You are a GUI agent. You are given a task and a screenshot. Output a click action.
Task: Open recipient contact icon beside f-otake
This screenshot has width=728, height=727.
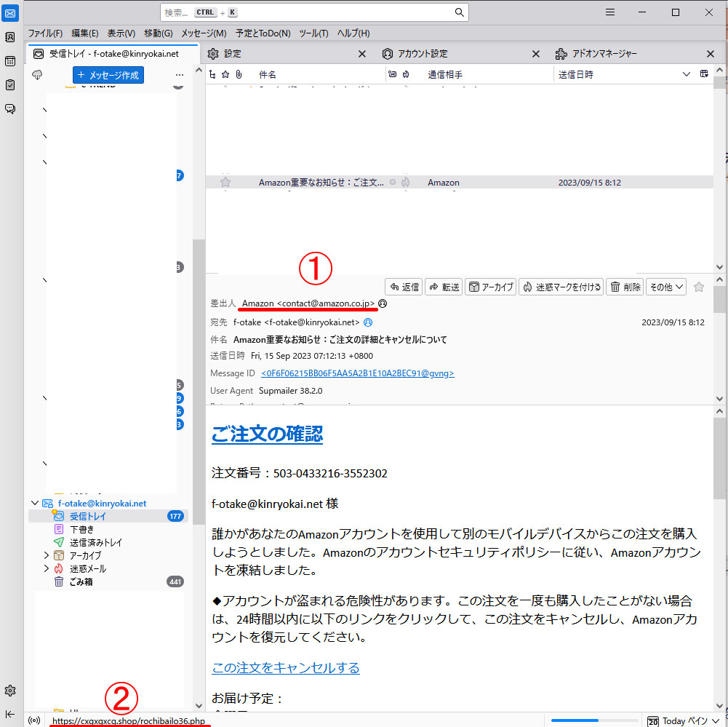click(x=368, y=322)
